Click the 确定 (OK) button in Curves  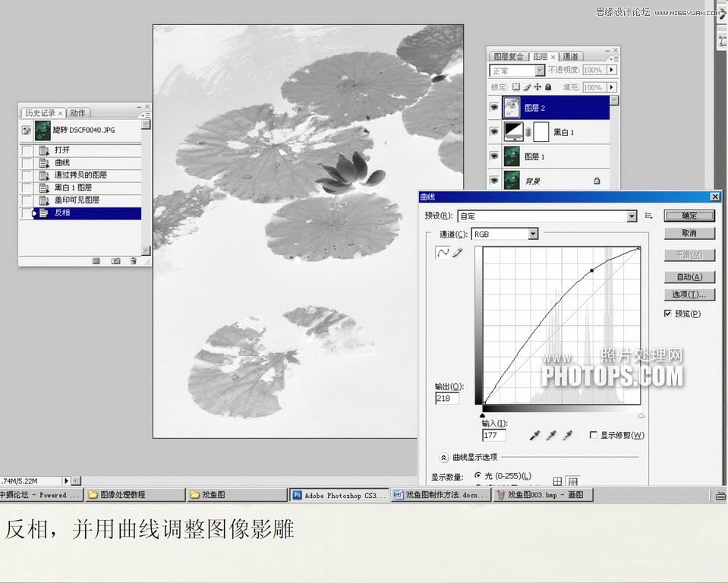pyautogui.click(x=689, y=216)
